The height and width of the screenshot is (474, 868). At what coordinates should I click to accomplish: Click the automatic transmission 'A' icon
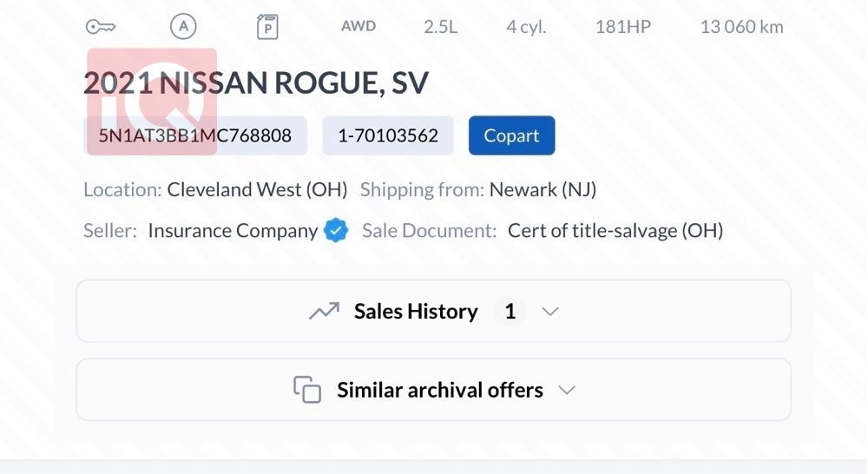[x=182, y=27]
